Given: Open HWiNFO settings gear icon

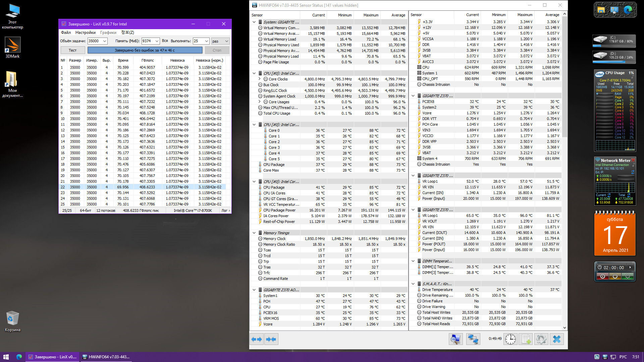Looking at the screenshot, I should pyautogui.click(x=541, y=339).
